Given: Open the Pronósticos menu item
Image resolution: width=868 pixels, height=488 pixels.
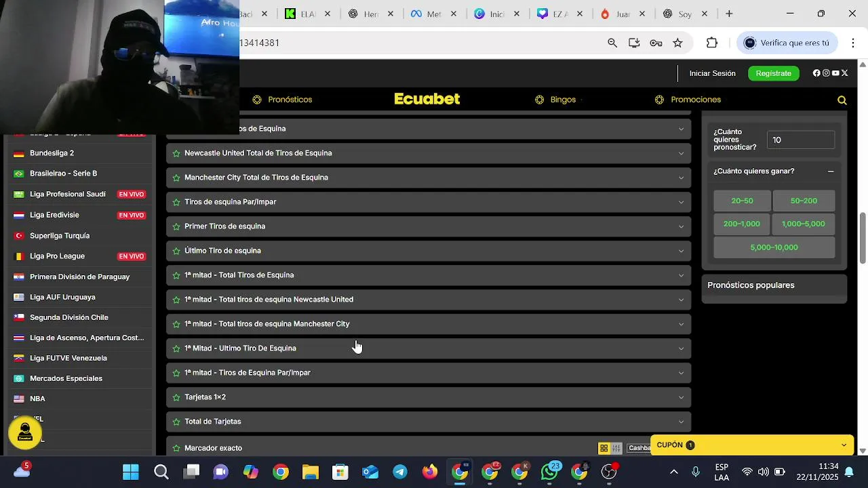Looking at the screenshot, I should click(282, 100).
